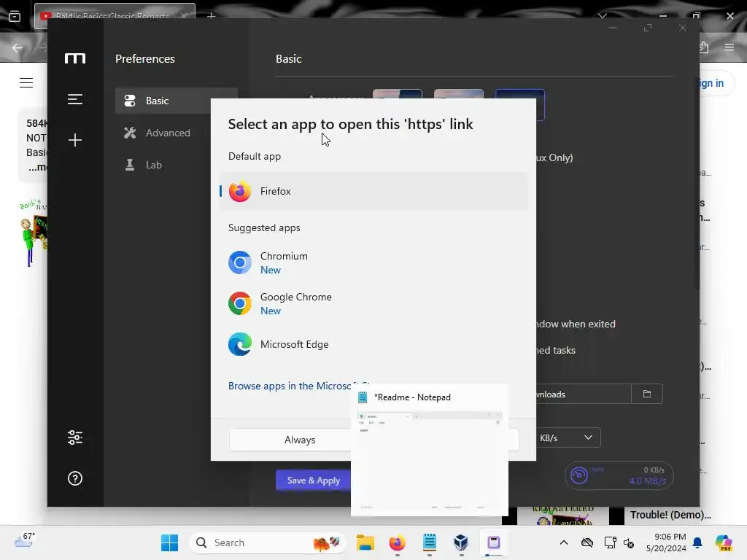Screen dimensions: 747x560
Task: Choose Firefox as the default app
Action: (x=374, y=191)
